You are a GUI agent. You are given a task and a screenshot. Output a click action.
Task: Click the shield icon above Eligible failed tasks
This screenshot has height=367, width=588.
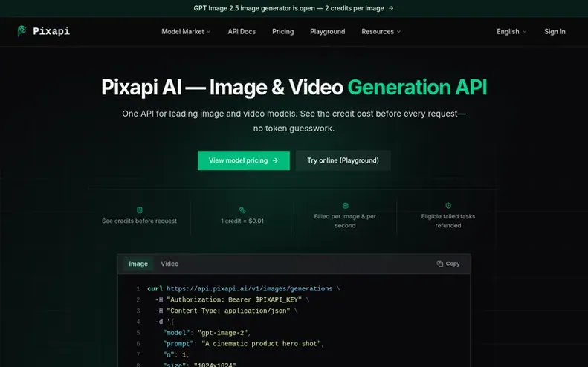point(448,206)
